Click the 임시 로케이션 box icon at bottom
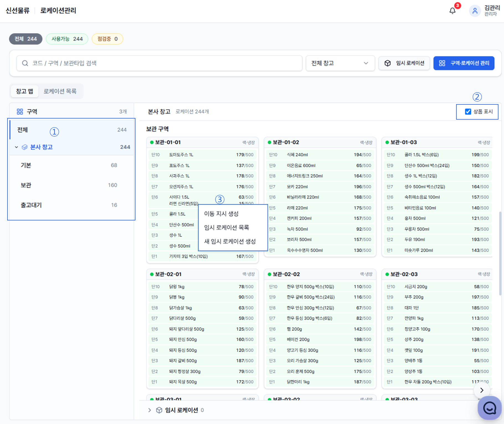 pos(159,410)
